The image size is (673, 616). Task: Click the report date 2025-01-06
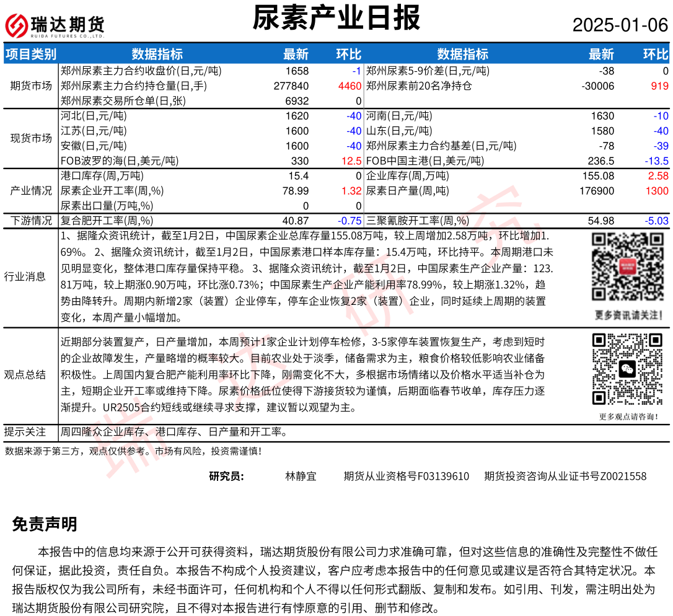point(620,25)
